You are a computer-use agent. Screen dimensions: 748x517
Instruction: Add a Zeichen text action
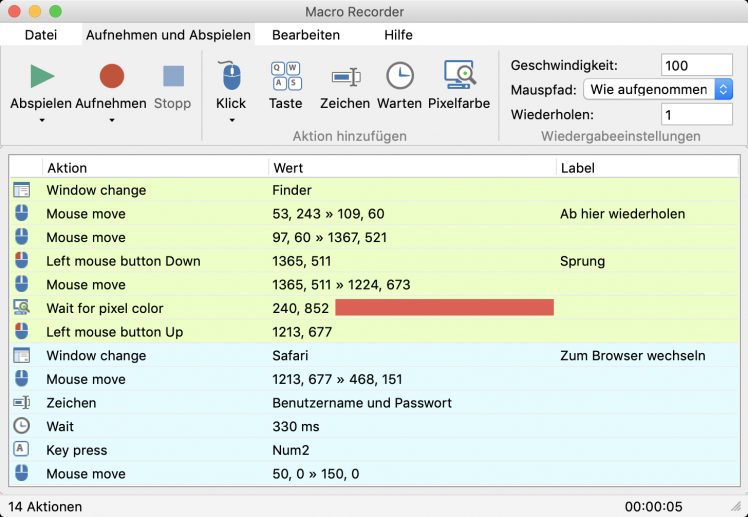click(345, 76)
